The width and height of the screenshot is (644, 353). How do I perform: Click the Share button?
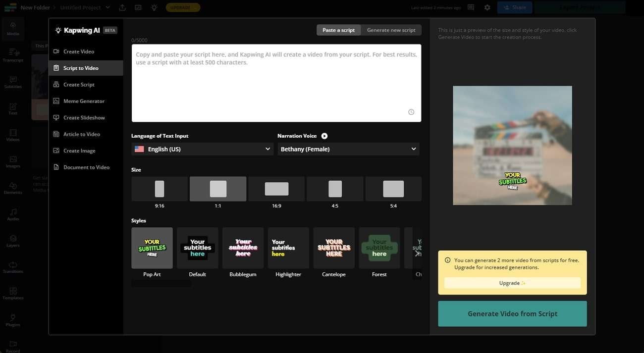(515, 7)
